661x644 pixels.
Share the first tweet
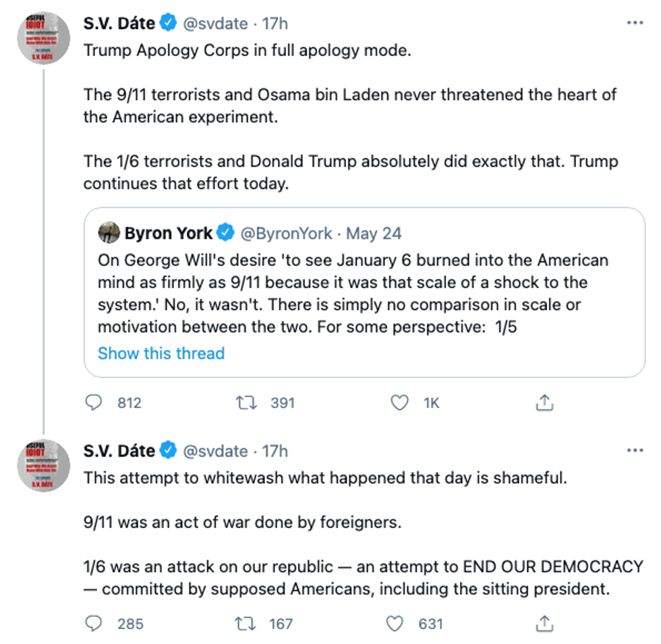pos(544,403)
